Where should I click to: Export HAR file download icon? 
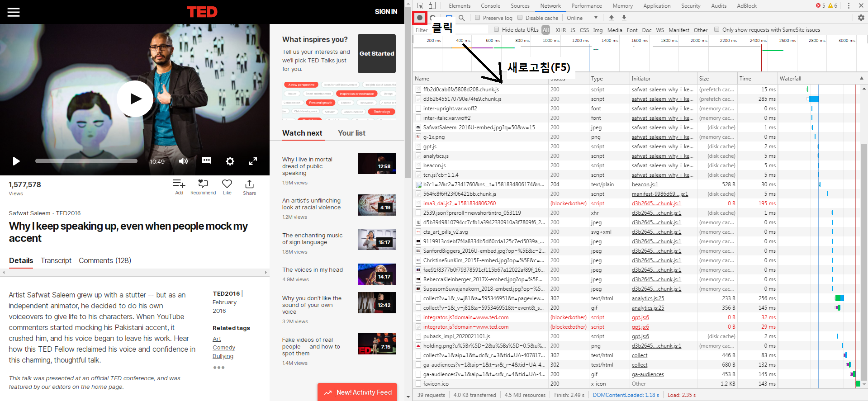(x=624, y=18)
